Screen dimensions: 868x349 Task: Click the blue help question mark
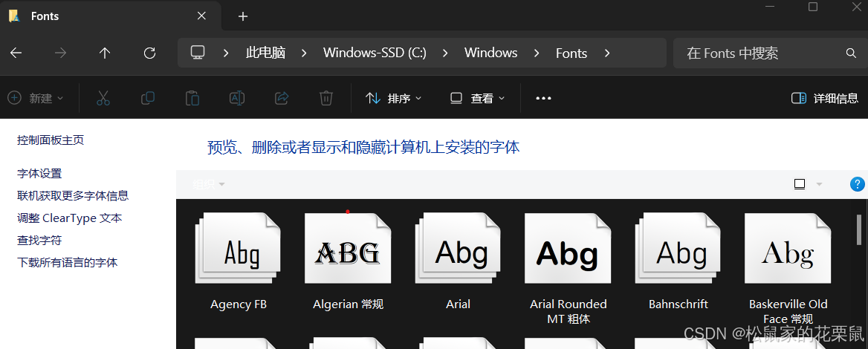(857, 184)
